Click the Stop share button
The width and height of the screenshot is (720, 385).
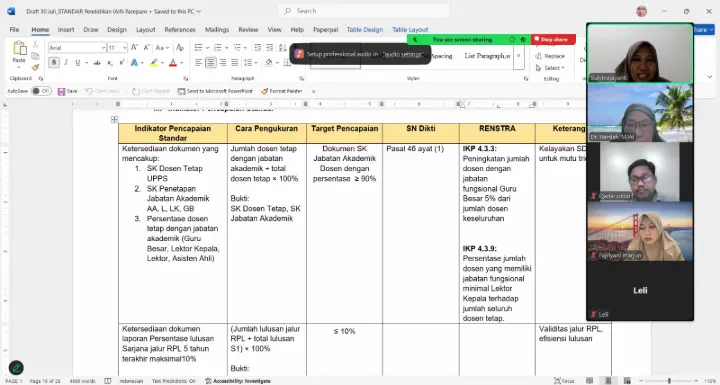553,40
